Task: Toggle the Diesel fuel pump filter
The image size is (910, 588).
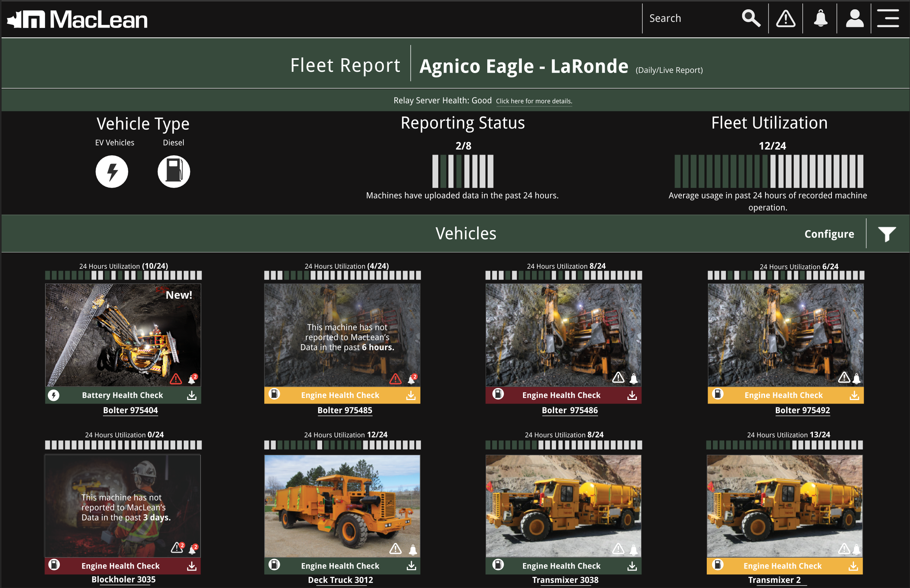Action: [x=174, y=171]
